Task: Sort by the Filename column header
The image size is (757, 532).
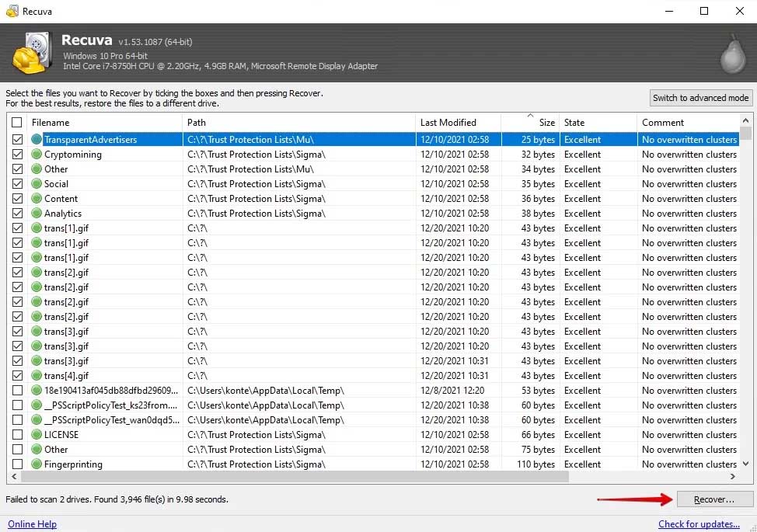Action: click(x=105, y=123)
